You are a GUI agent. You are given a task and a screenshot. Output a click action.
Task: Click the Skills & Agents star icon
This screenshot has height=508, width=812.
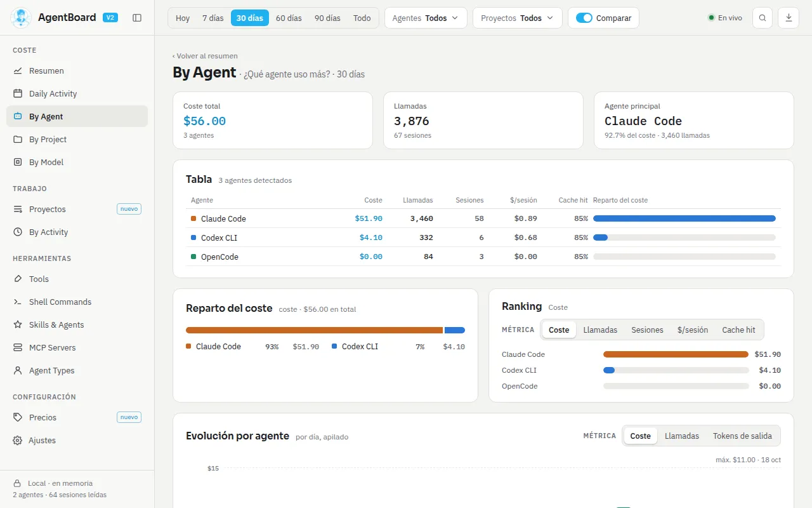tap(18, 324)
